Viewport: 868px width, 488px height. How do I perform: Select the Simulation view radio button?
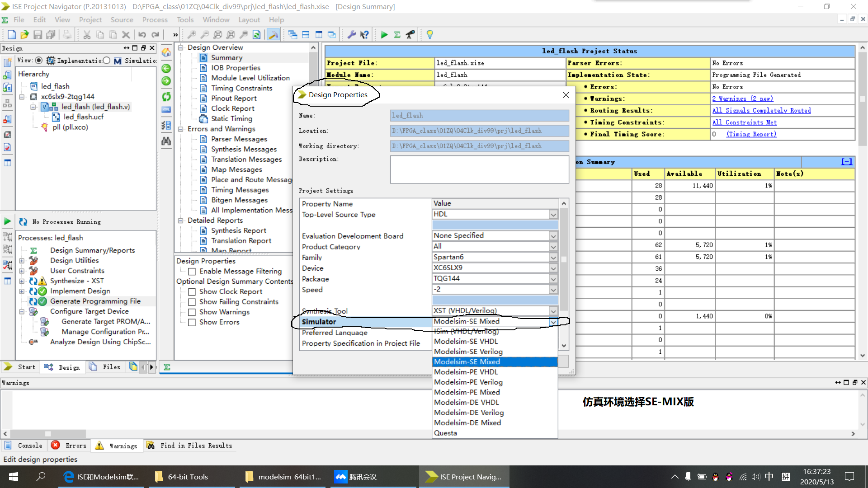pyautogui.click(x=106, y=61)
